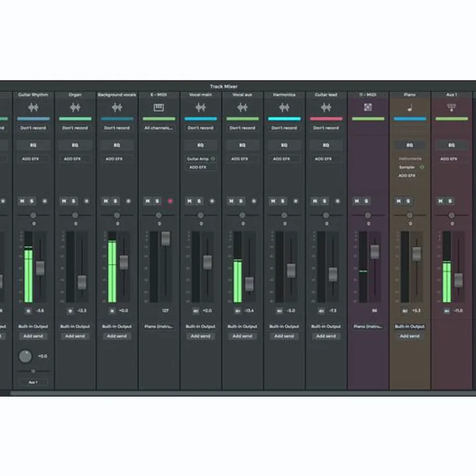The width and height of the screenshot is (476, 476).
Task: Click Guitar lead pink color bar
Action: tap(326, 119)
